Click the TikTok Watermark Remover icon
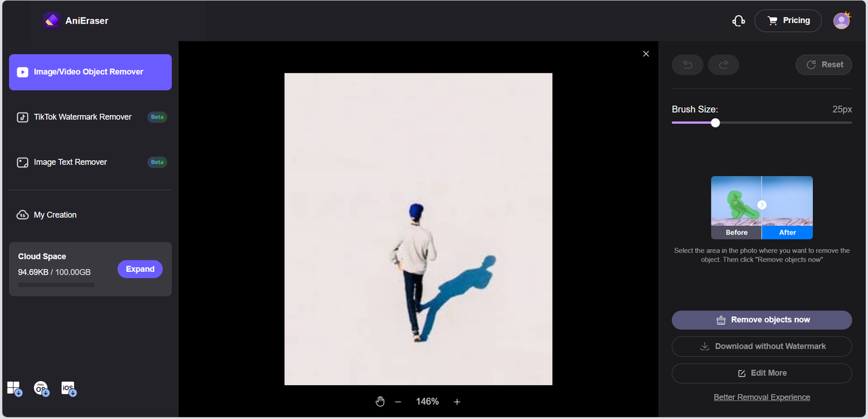Image resolution: width=868 pixels, height=419 pixels. coord(22,117)
